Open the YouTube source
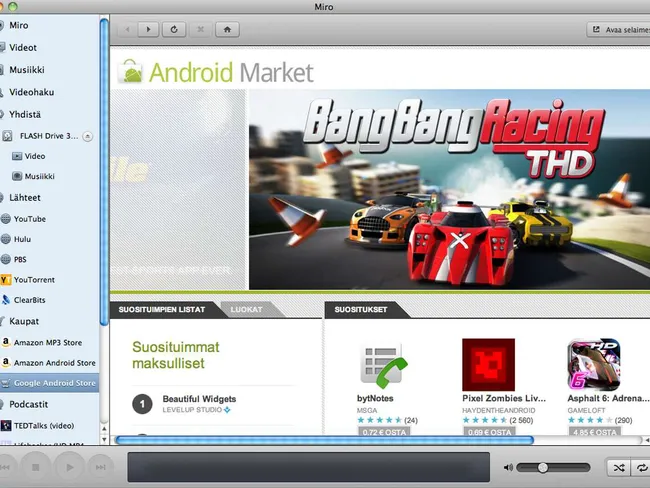Image resolution: width=650 pixels, height=488 pixels. click(x=29, y=219)
